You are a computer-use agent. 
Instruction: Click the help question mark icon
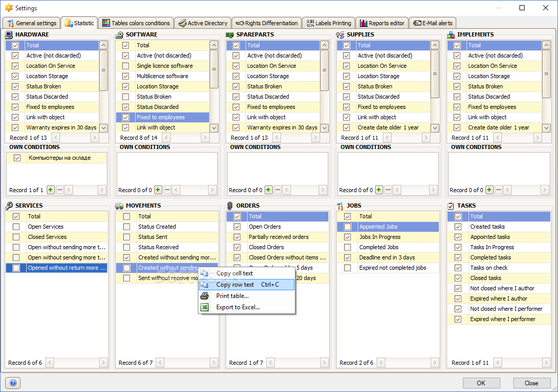[13, 383]
